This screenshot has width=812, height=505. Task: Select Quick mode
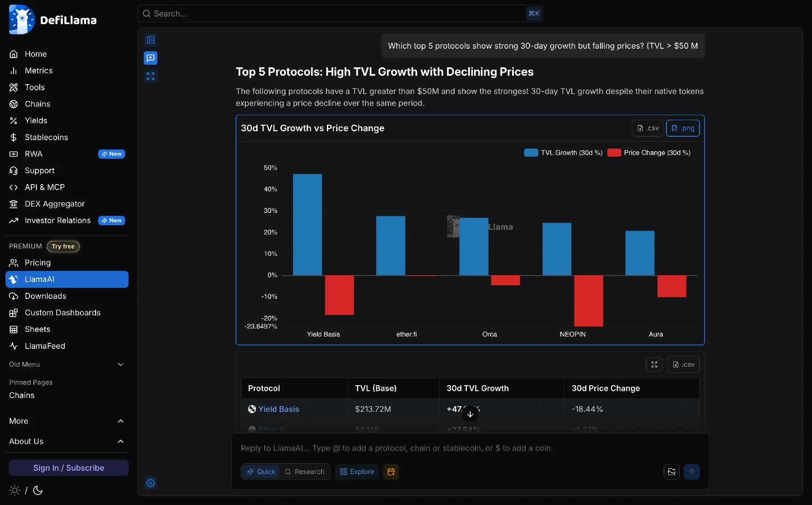pyautogui.click(x=261, y=472)
